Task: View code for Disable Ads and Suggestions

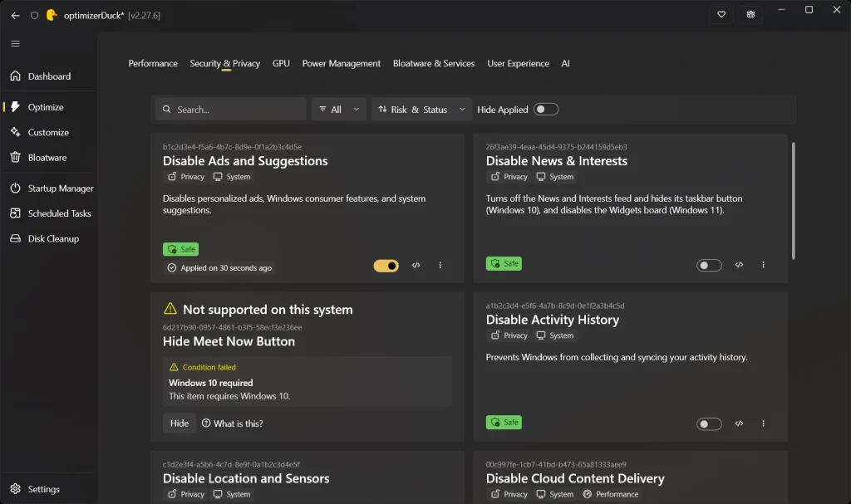Action: click(x=416, y=266)
